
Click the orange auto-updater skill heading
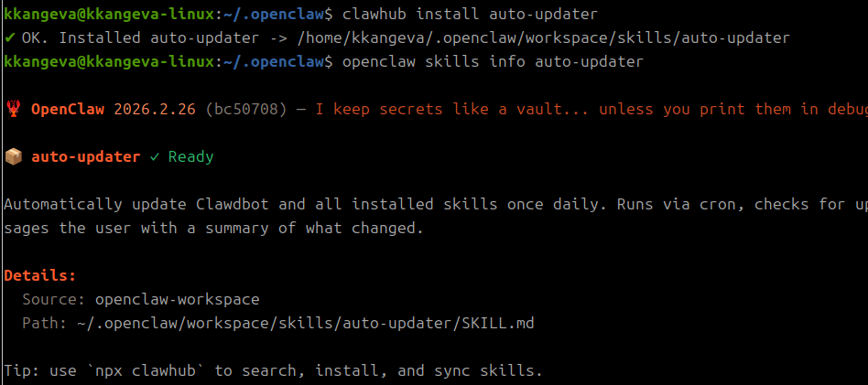tap(86, 157)
